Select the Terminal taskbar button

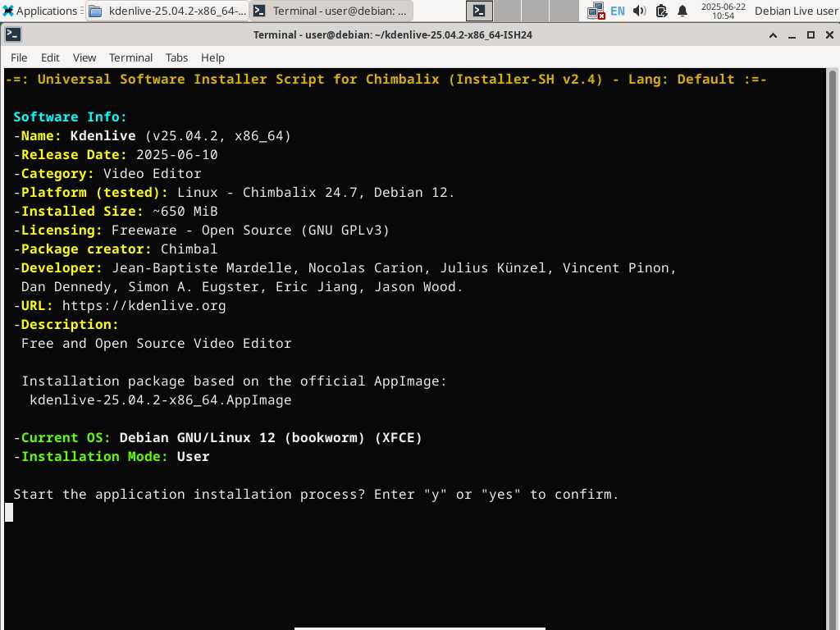coord(331,11)
